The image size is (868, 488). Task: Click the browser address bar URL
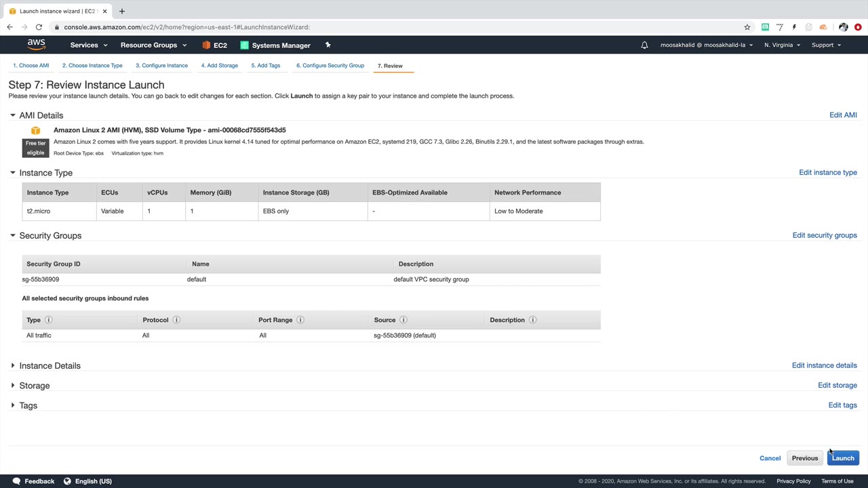point(187,27)
